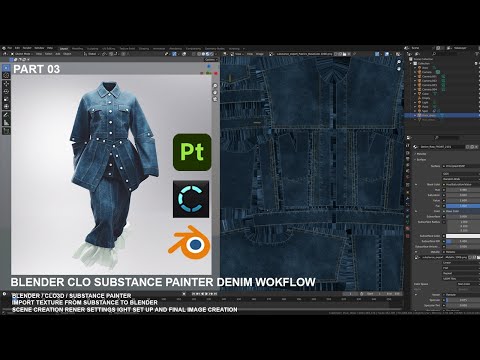This screenshot has width=480, height=360.
Task: Adjust the blue Fac slider
Action: 463,206
